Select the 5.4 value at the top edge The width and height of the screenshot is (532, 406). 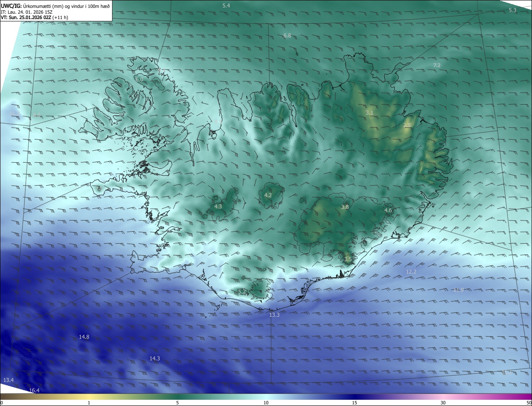point(226,5)
